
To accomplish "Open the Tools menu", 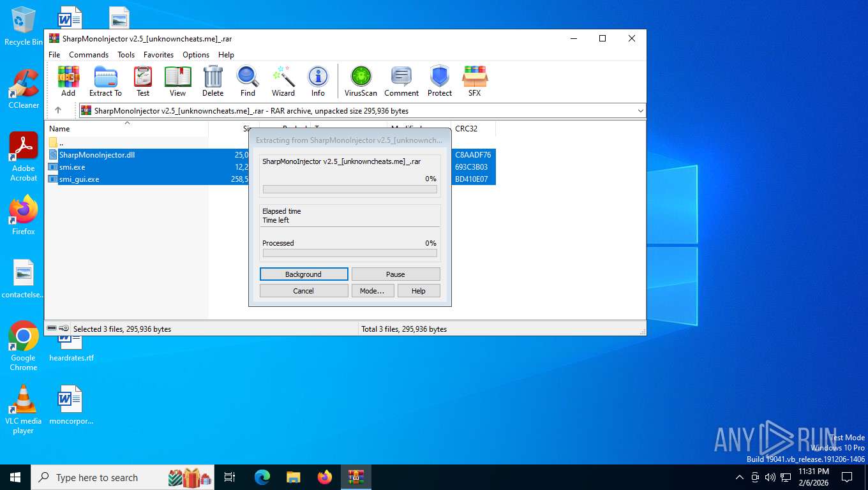I will [x=126, y=55].
